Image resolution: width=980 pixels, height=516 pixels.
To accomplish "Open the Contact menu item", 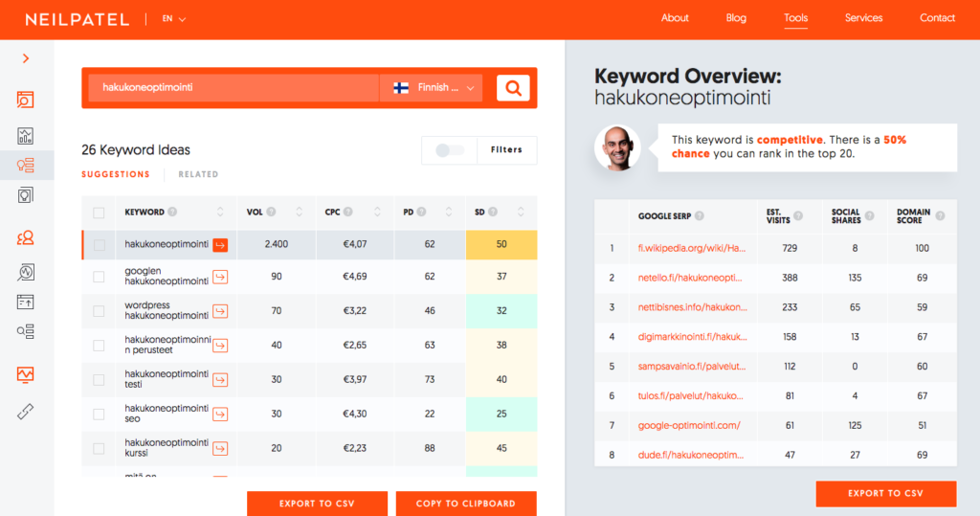I will 937,18.
